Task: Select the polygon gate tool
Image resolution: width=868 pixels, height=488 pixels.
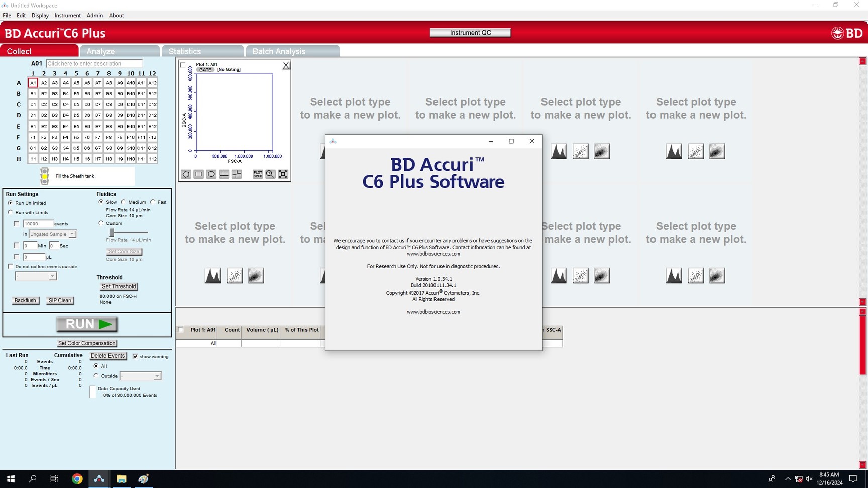Action: point(186,174)
